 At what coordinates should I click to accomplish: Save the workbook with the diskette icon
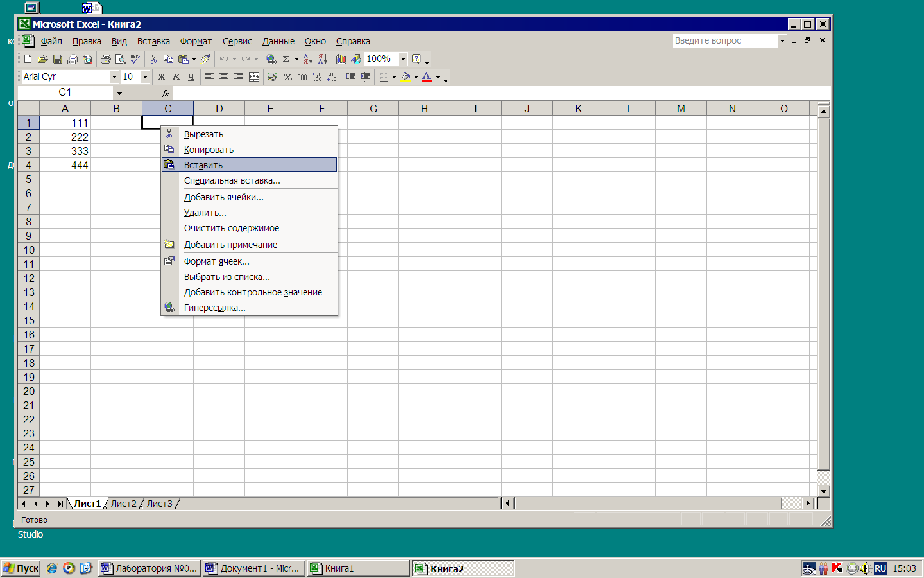pos(58,59)
